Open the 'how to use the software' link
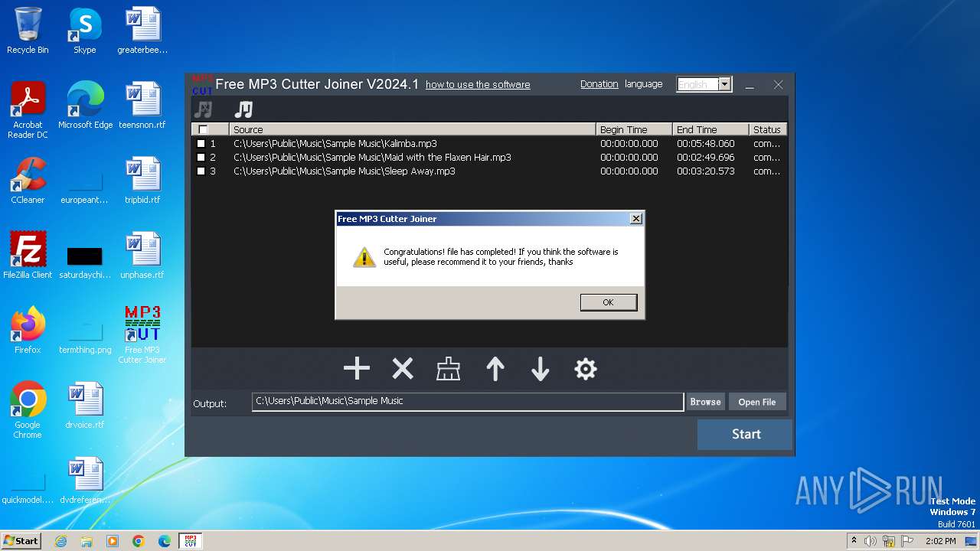 pyautogui.click(x=478, y=85)
